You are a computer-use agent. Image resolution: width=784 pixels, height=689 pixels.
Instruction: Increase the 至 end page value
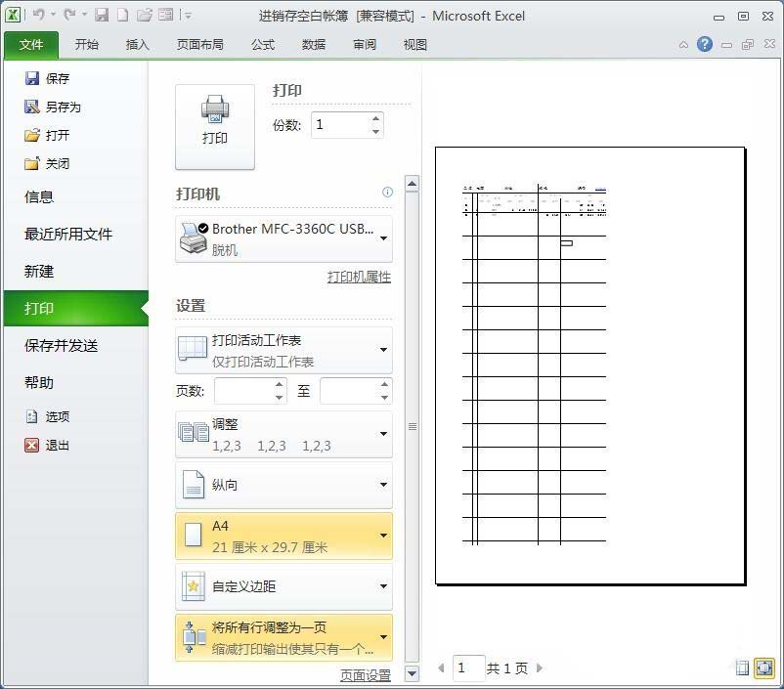point(384,384)
